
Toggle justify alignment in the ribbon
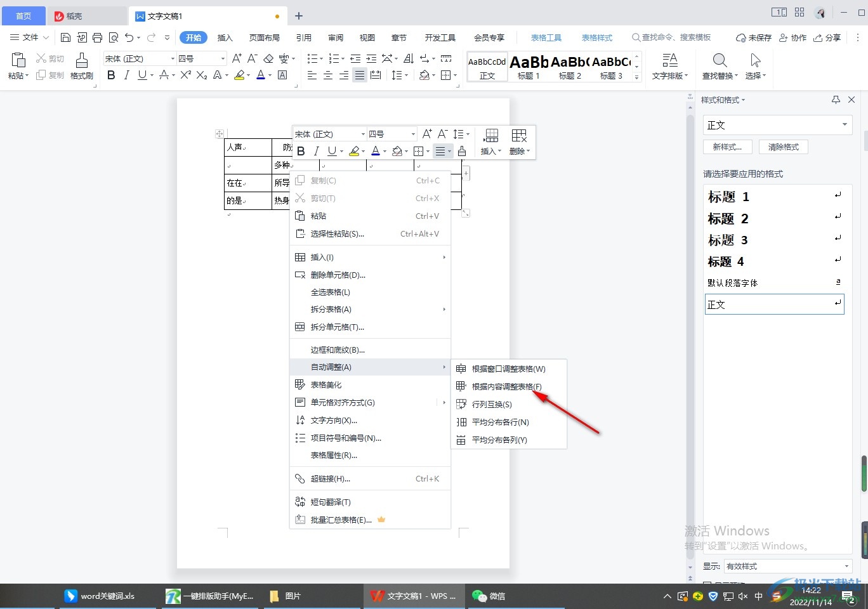click(x=359, y=75)
